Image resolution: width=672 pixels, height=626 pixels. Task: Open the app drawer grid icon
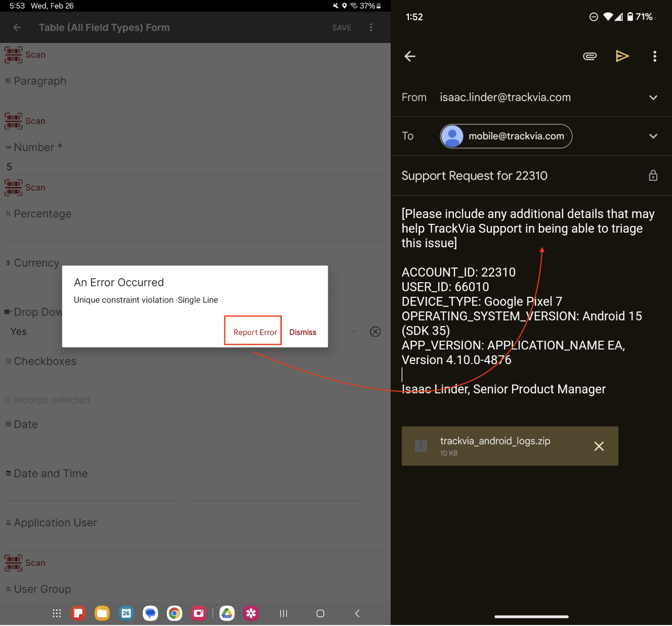pyautogui.click(x=57, y=613)
